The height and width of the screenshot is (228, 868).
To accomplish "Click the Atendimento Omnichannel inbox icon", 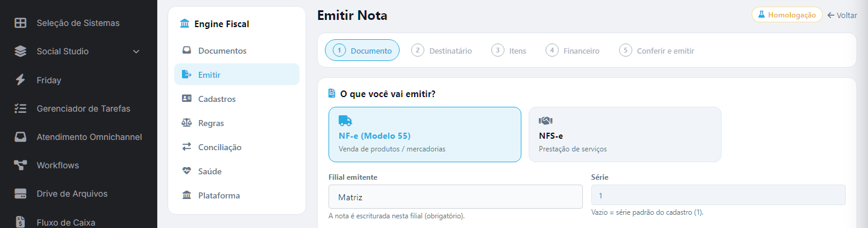I will (x=20, y=137).
